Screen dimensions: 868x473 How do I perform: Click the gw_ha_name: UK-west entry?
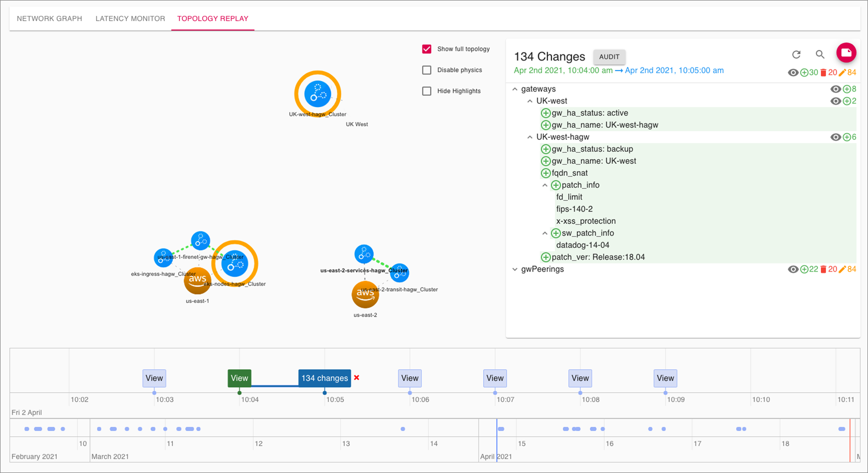594,161
